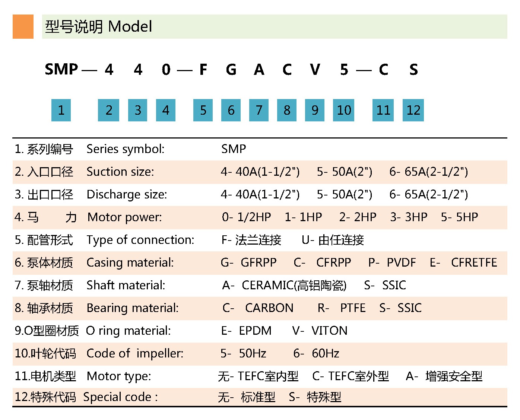Image resolution: width=520 pixels, height=420 pixels.
Task: Click the letter 'V' in the model code
Action: pyautogui.click(x=315, y=70)
